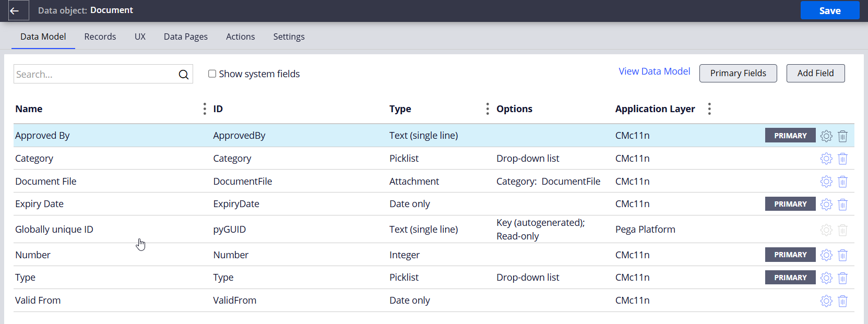Delete the Category field with trash icon
The height and width of the screenshot is (324, 868).
click(842, 159)
